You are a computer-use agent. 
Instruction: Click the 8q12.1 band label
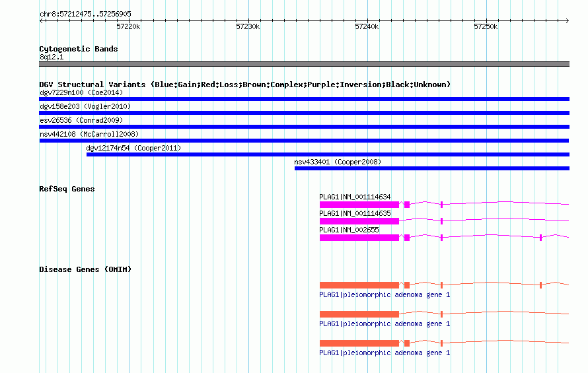tap(52, 57)
